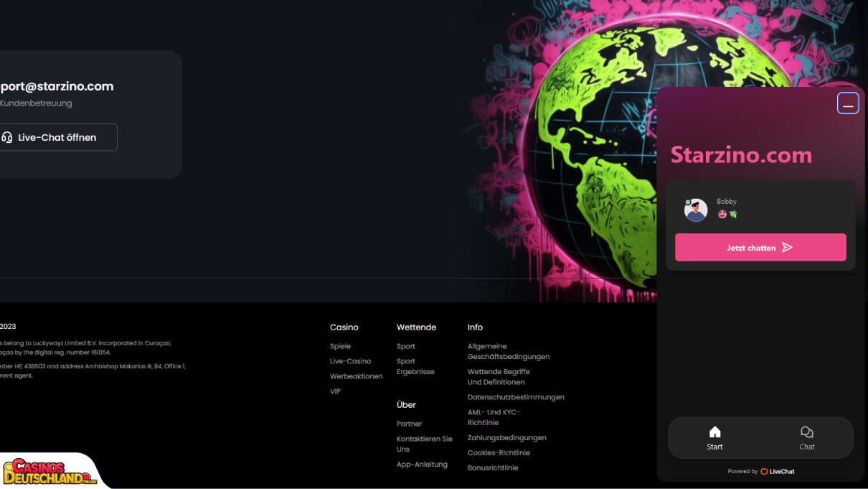Open the App-Anleitung link
868x489 pixels.
coord(422,465)
